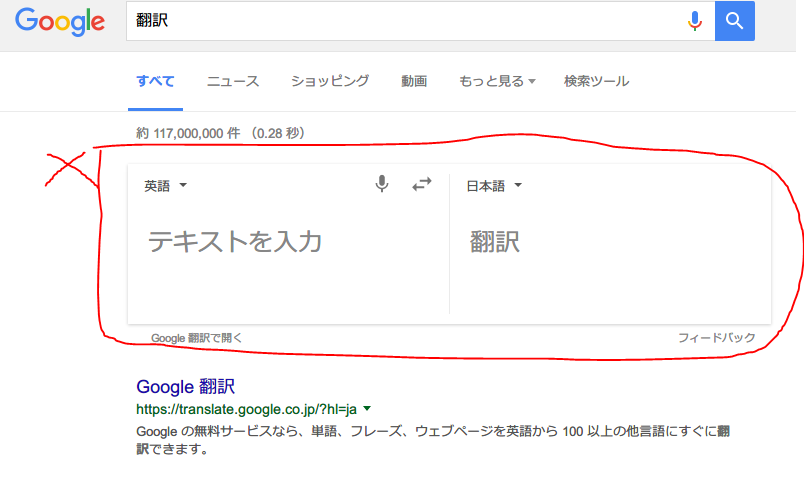The image size is (804, 477).
Task: Swap languages with the arrows icon
Action: 421,184
